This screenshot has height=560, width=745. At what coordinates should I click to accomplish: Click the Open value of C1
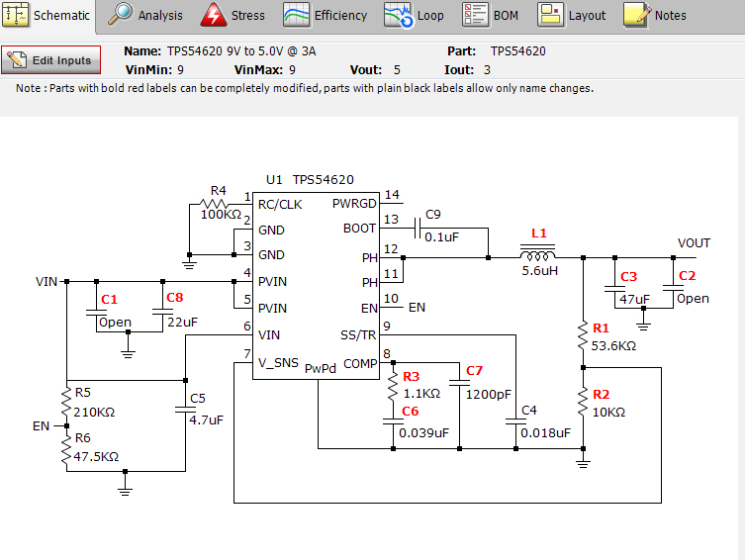pyautogui.click(x=115, y=322)
